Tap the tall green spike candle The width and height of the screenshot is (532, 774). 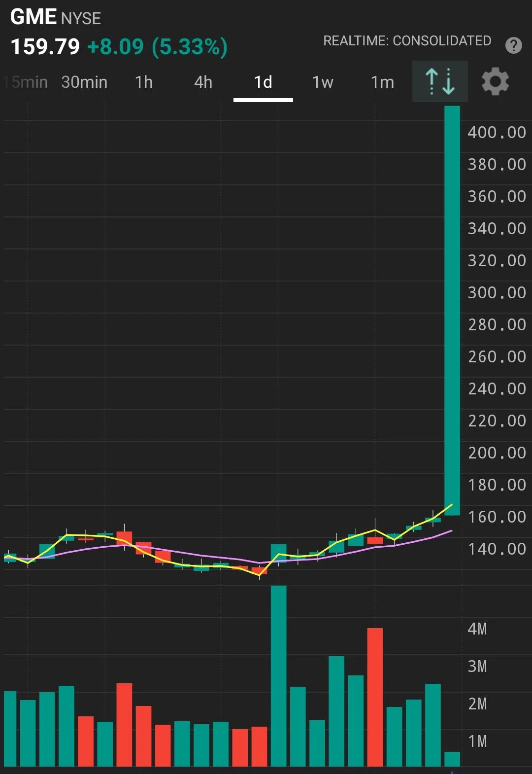[x=452, y=311]
